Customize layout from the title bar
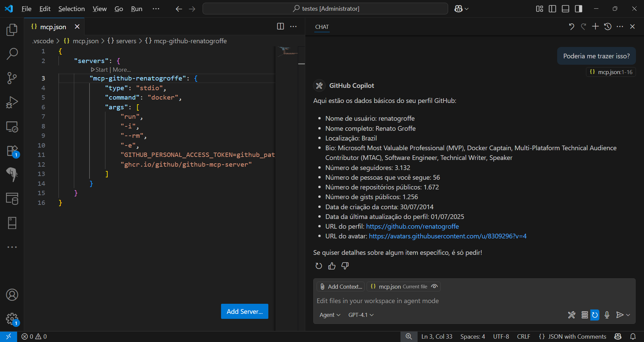644x342 pixels. [x=539, y=9]
